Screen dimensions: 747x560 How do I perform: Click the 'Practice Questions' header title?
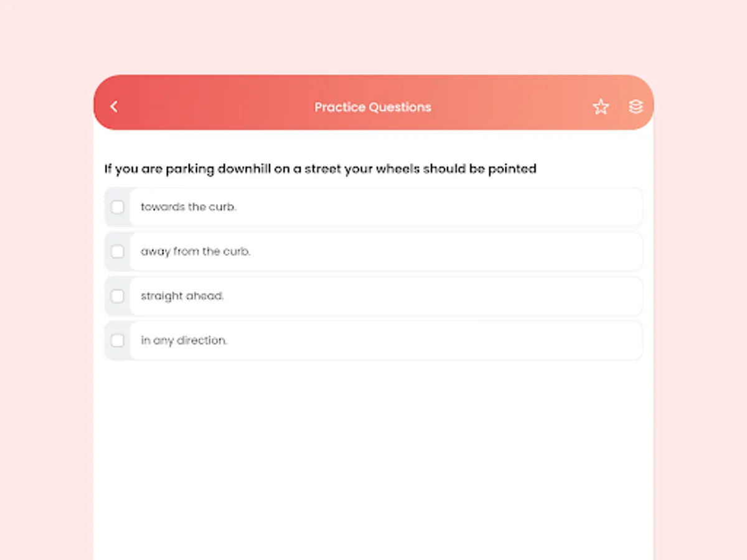click(373, 107)
